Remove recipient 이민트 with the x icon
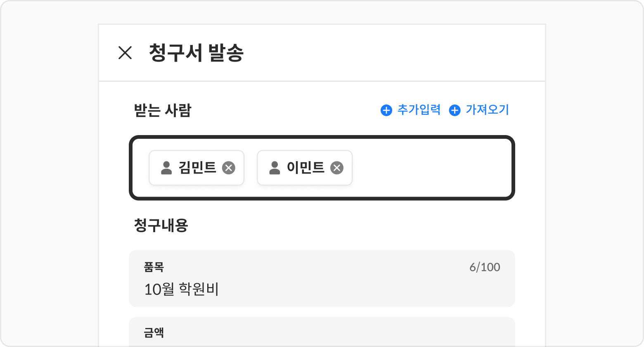Screen dimensions: 644x347 [x=337, y=168]
